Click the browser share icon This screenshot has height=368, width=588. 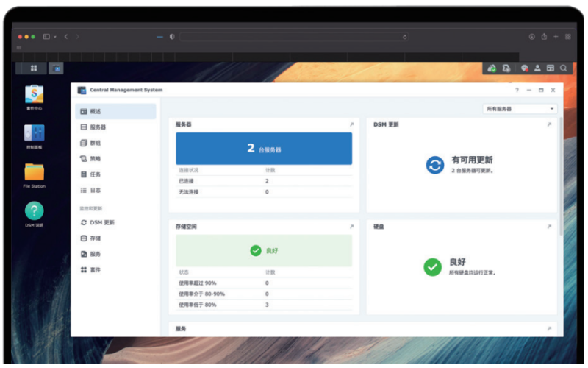pos(544,36)
